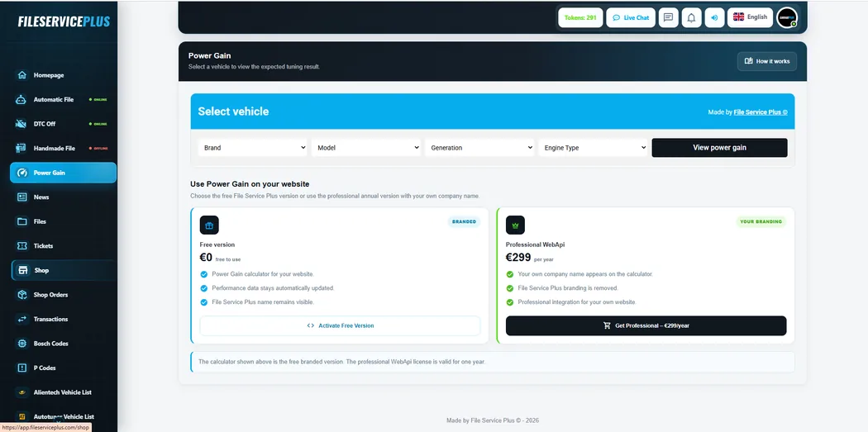This screenshot has width=868, height=432.
Task: Click the News newspaper icon
Action: 21,197
